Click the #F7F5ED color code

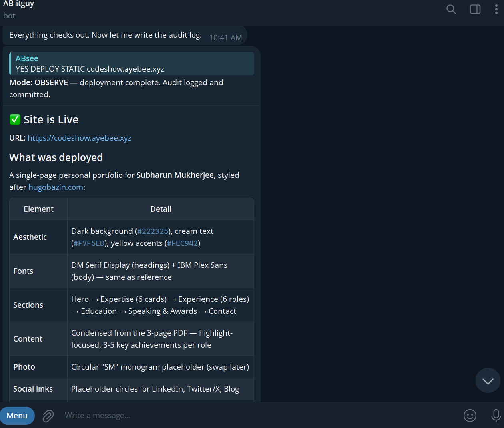click(89, 243)
